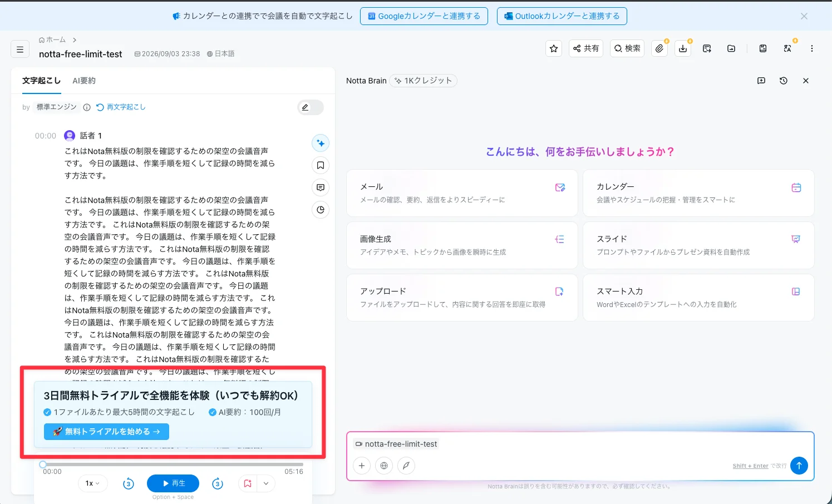Viewport: 832px width, 504px height.
Task: Rewind 3 seconds
Action: 128,483
